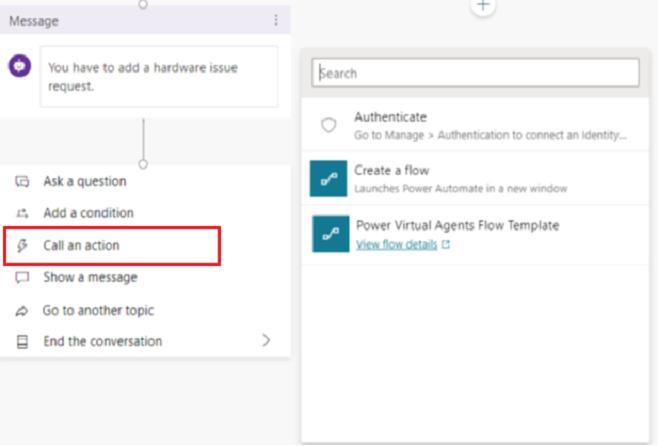The image size is (658, 446).
Task: Focus the Search actions input field
Action: [475, 73]
